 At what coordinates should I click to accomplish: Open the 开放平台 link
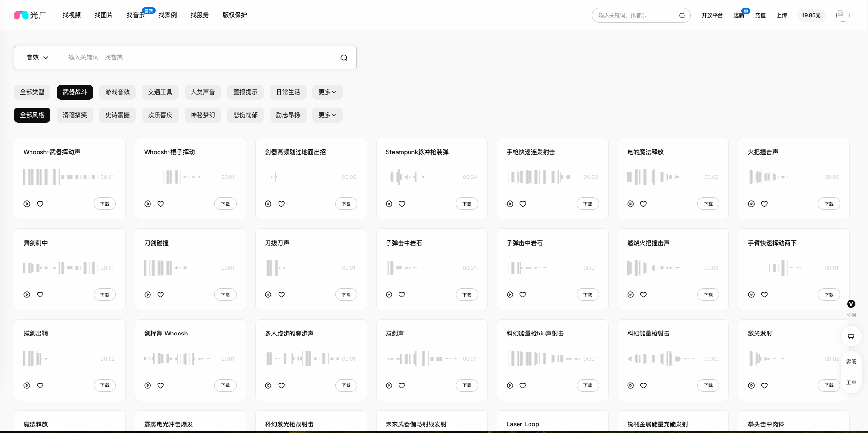[712, 15]
